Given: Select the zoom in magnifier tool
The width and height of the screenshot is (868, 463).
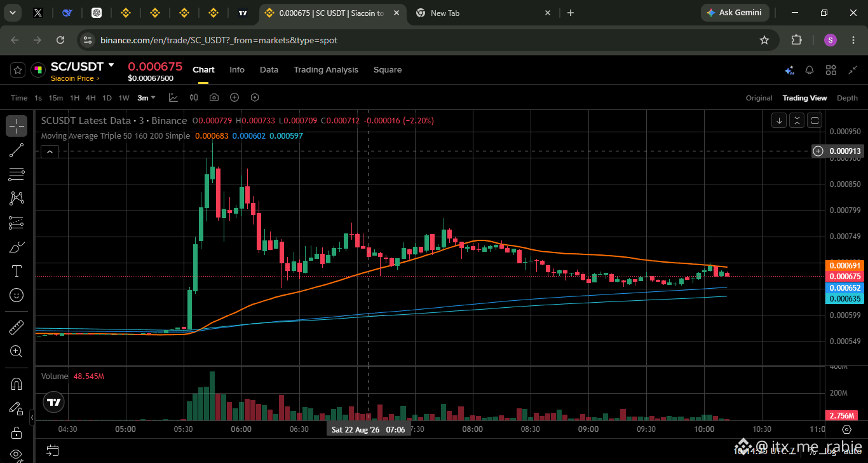Looking at the screenshot, I should [x=17, y=352].
